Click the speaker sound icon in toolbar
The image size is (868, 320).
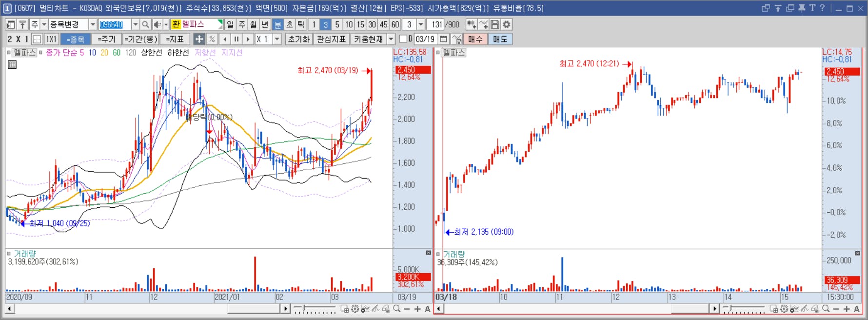click(157, 24)
